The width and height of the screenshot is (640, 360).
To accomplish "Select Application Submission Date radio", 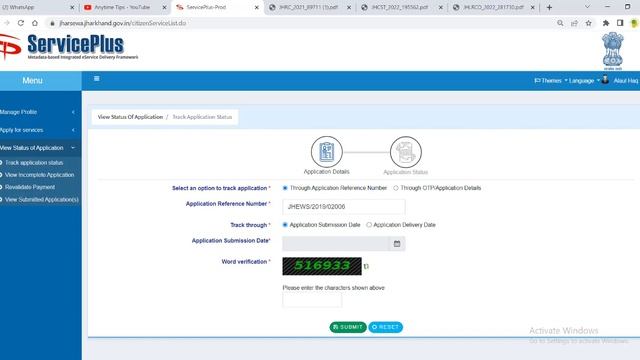I will tap(285, 225).
